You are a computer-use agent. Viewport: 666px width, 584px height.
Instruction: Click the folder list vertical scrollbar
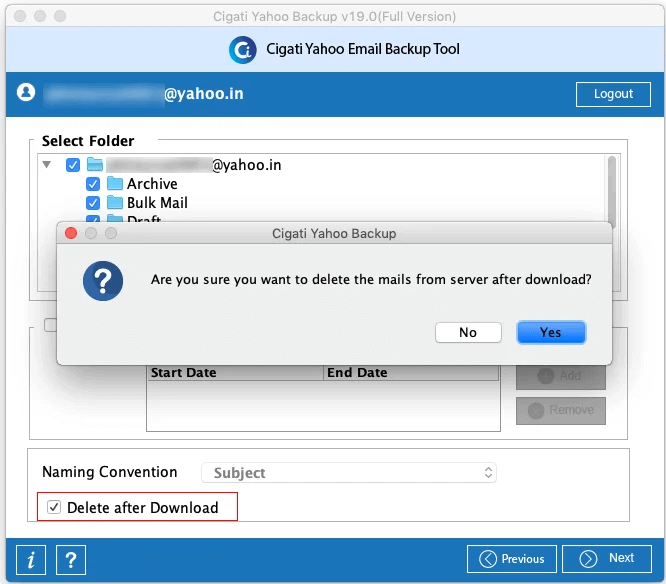pos(612,191)
